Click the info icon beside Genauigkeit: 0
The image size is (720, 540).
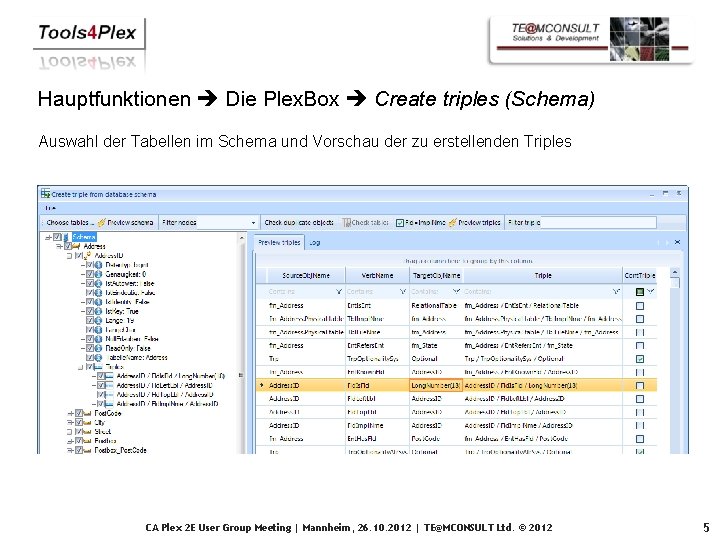click(x=98, y=274)
